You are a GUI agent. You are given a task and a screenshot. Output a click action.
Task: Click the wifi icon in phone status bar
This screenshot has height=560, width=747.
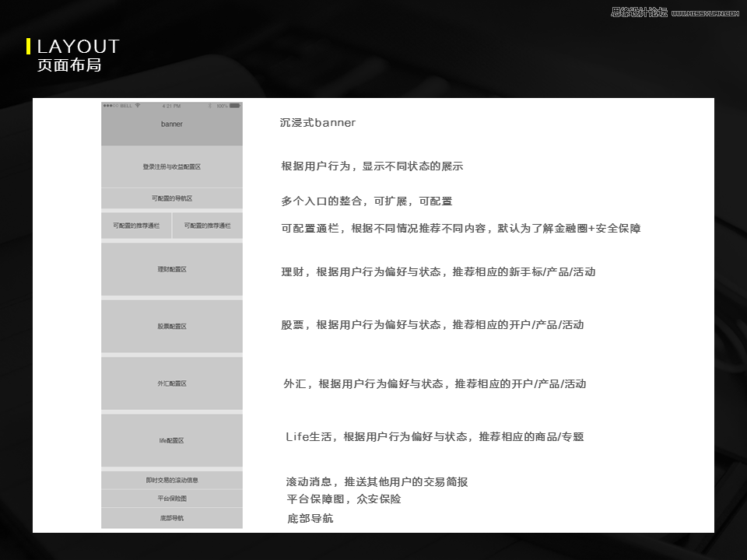point(138,106)
